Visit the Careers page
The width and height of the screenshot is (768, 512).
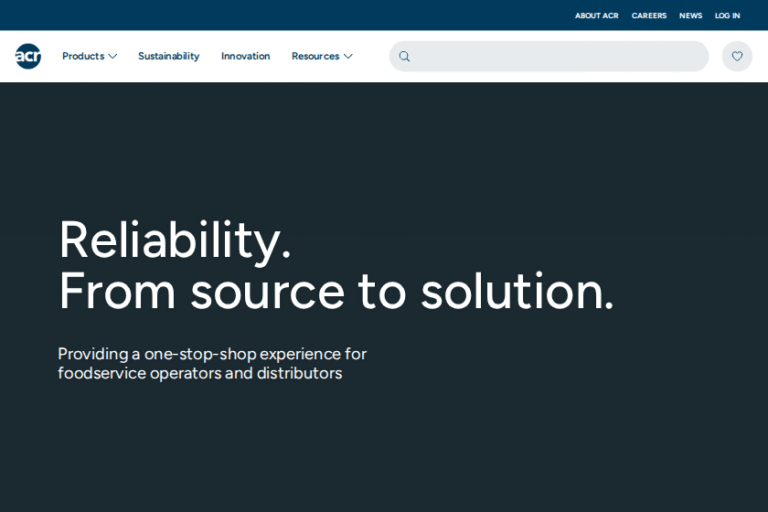coord(649,15)
